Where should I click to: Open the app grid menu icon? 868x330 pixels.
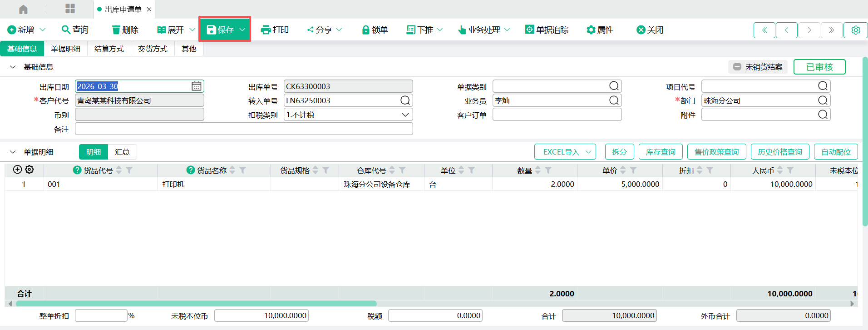coord(70,9)
